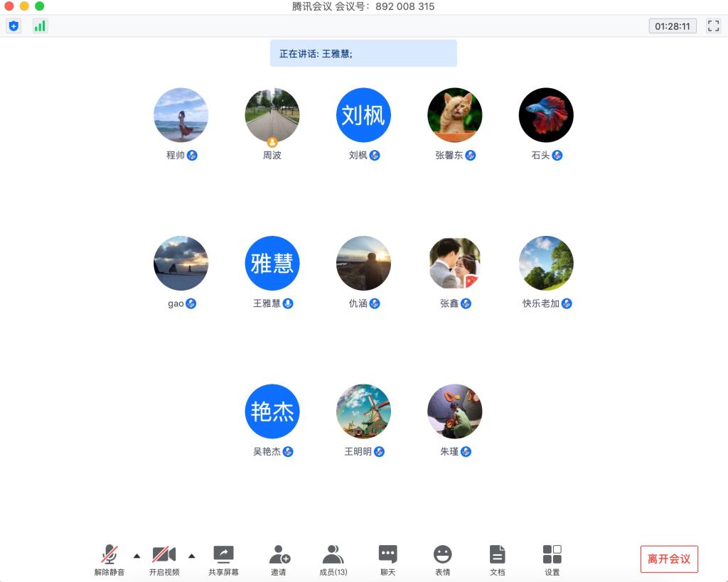728x582 pixels.
Task: Open the emoji reactions icon
Action: [443, 559]
